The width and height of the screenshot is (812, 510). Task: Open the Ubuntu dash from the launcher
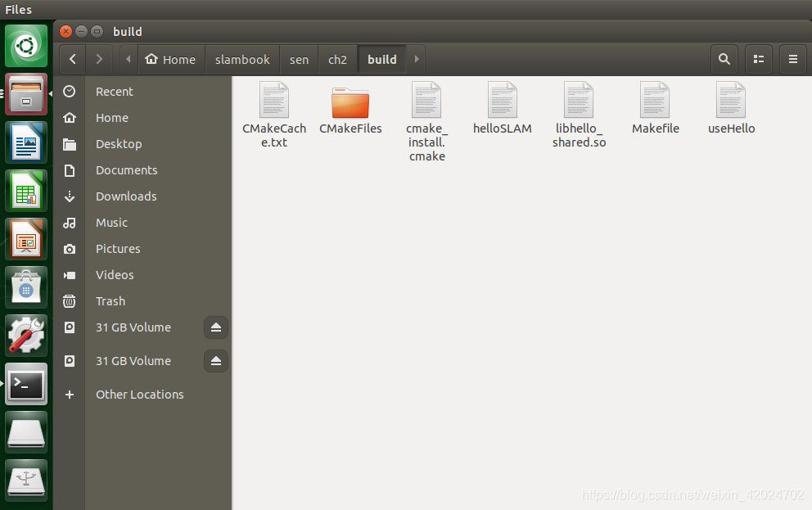tap(26, 46)
